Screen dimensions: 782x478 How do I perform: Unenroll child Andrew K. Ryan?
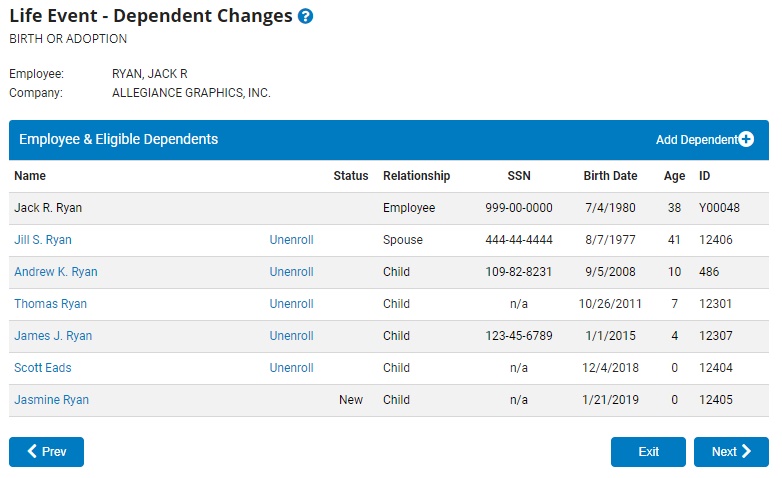coord(291,272)
